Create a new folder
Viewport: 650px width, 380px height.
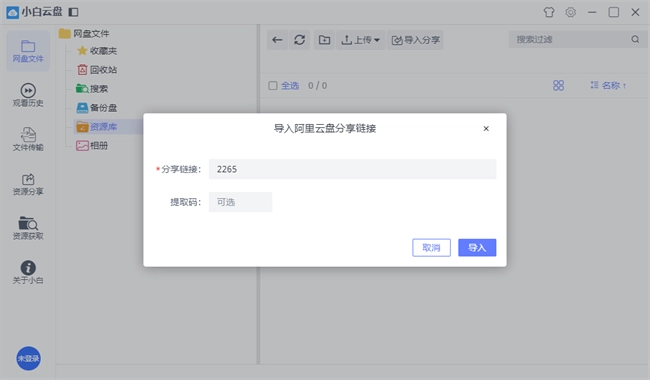coord(324,40)
